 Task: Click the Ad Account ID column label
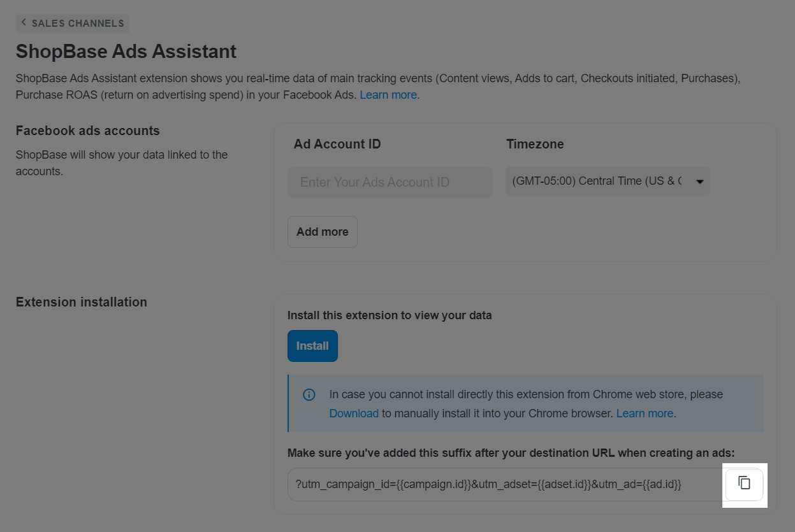coord(337,144)
